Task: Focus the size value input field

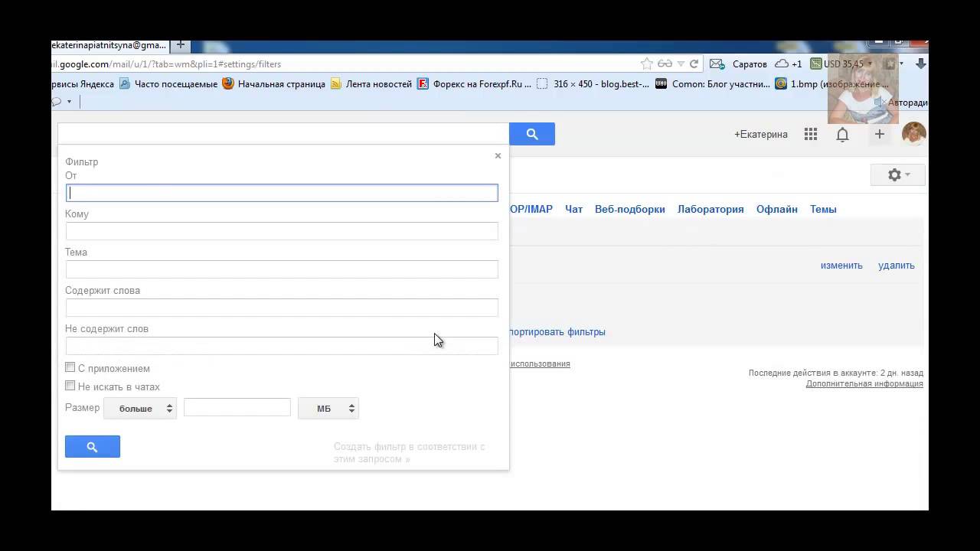Action: pyautogui.click(x=237, y=408)
